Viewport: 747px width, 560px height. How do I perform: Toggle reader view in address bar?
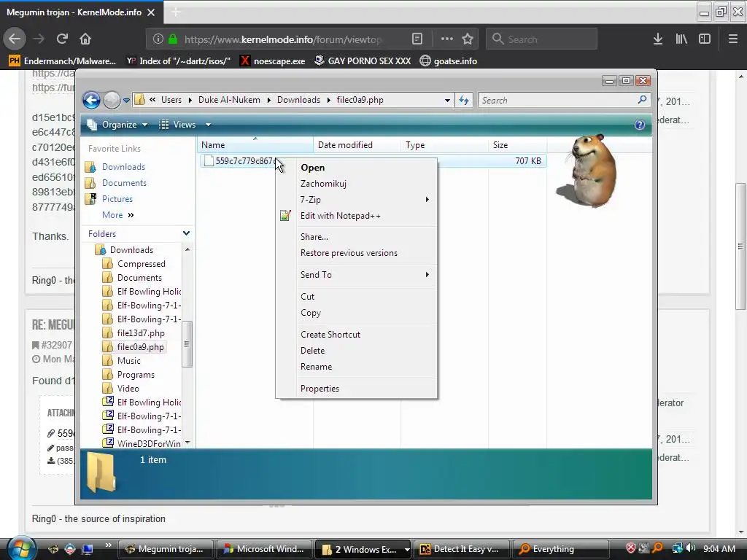pyautogui.click(x=417, y=39)
